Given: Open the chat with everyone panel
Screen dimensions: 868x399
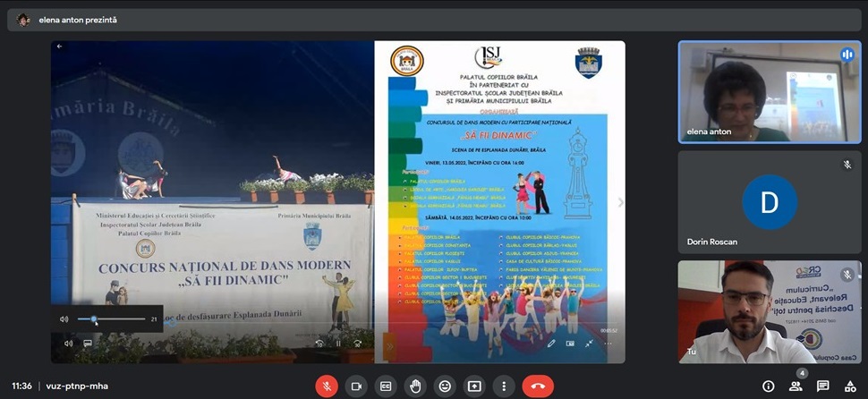Looking at the screenshot, I should click(x=822, y=386).
